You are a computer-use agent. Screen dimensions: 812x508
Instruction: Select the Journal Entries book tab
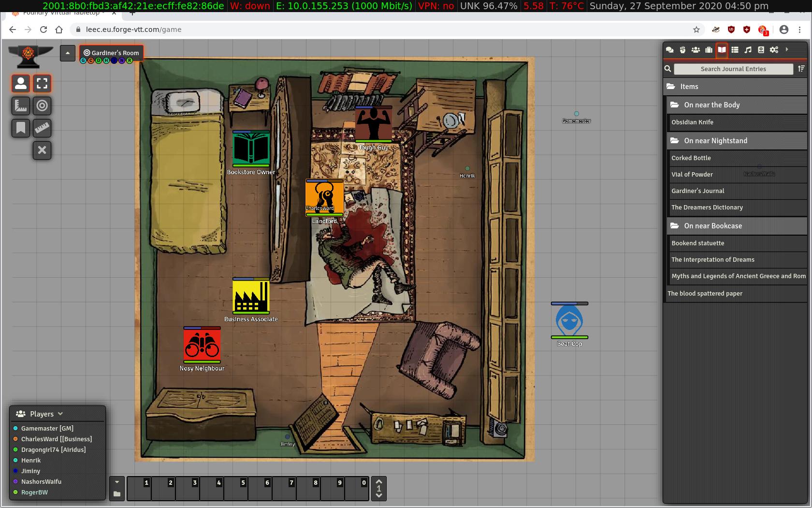pyautogui.click(x=722, y=50)
